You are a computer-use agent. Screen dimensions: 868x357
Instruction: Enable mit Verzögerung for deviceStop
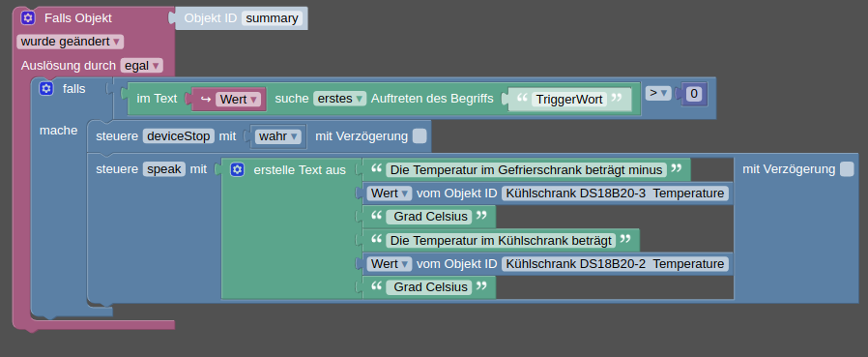(x=420, y=135)
